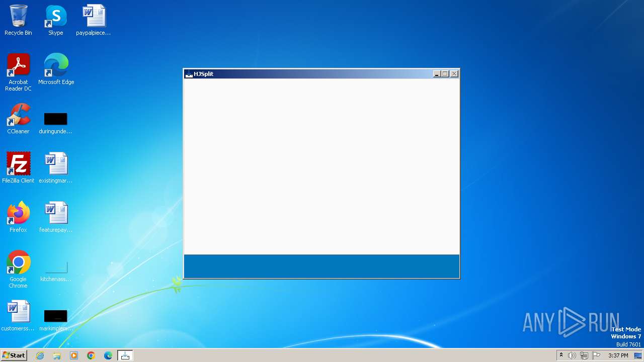Open the volume speaker tray icon
The height and width of the screenshot is (362, 644).
pyautogui.click(x=572, y=355)
